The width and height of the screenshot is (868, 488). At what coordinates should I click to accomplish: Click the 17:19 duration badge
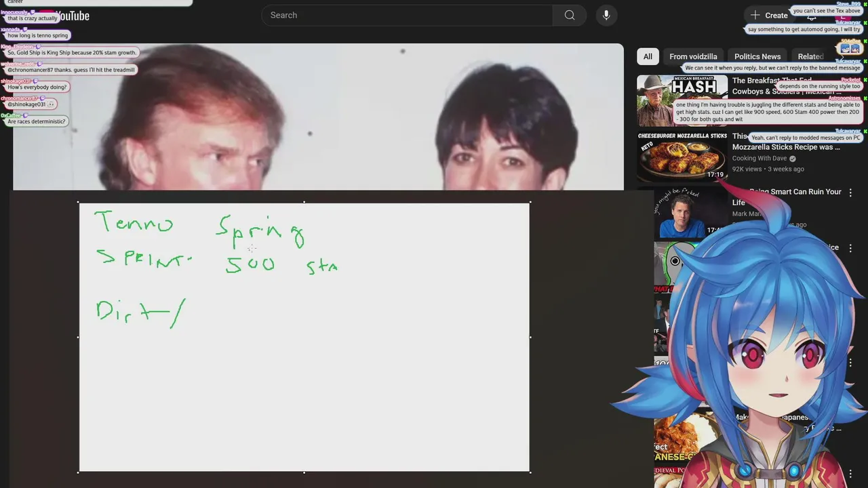point(715,175)
